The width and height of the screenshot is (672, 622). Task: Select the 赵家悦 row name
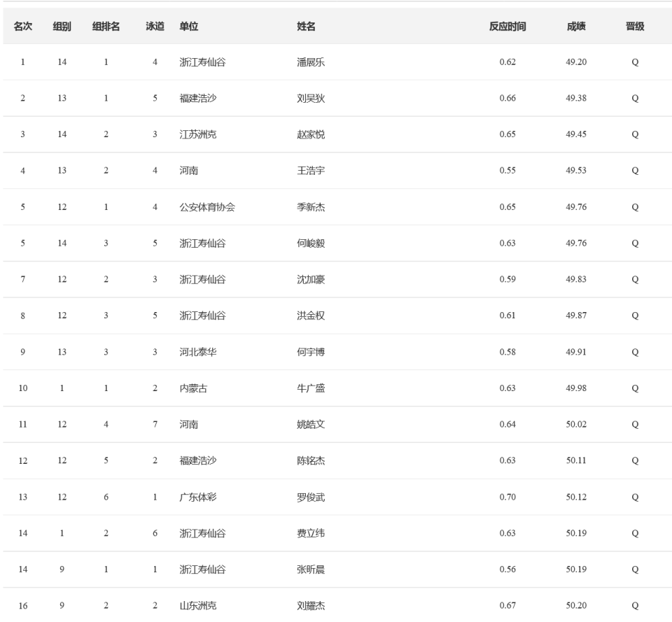311,134
